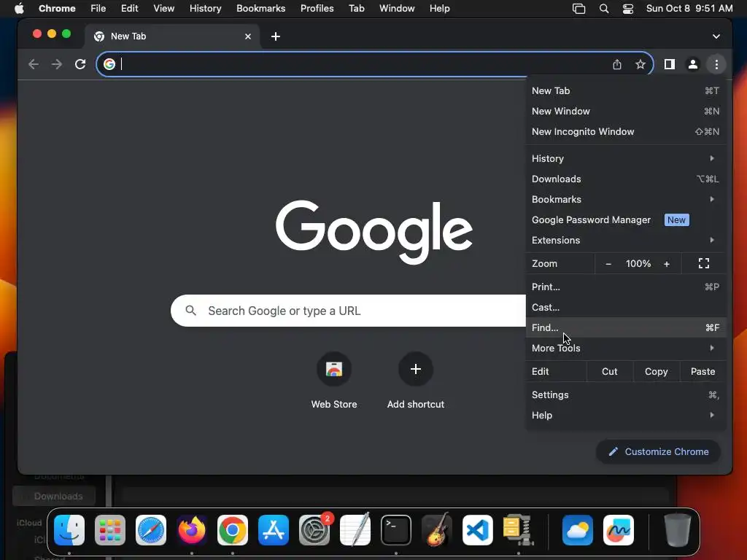Expand the More Tools submenu
The height and width of the screenshot is (560, 747).
626,348
